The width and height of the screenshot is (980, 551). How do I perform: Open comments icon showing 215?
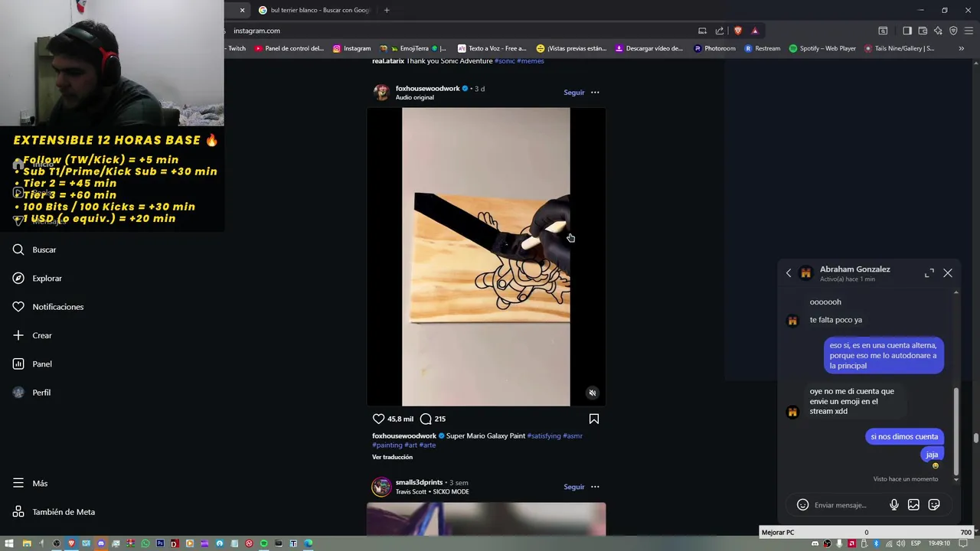426,419
